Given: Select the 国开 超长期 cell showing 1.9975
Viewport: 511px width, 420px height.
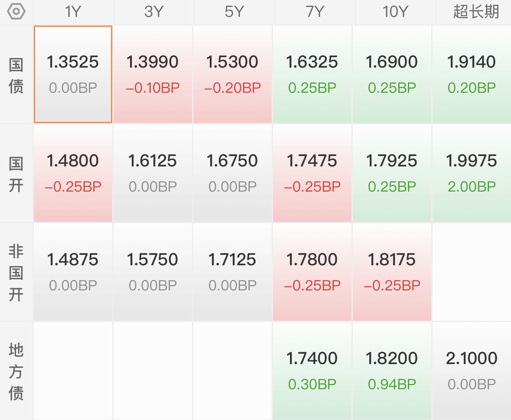Looking at the screenshot, I should click(x=472, y=173).
